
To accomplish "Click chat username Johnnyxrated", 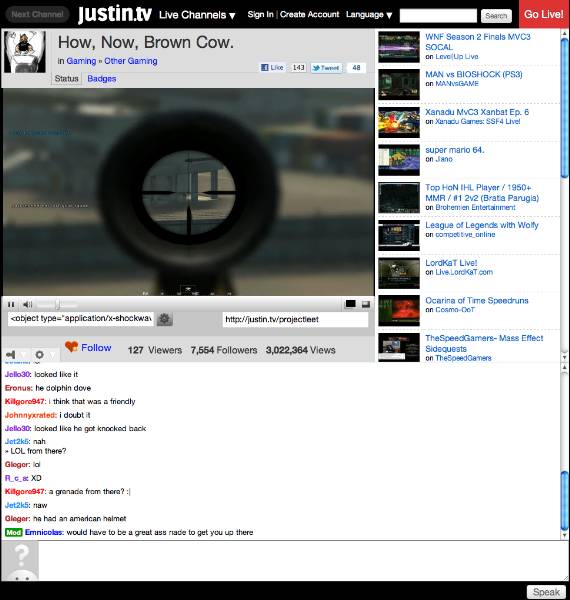I will [x=31, y=415].
